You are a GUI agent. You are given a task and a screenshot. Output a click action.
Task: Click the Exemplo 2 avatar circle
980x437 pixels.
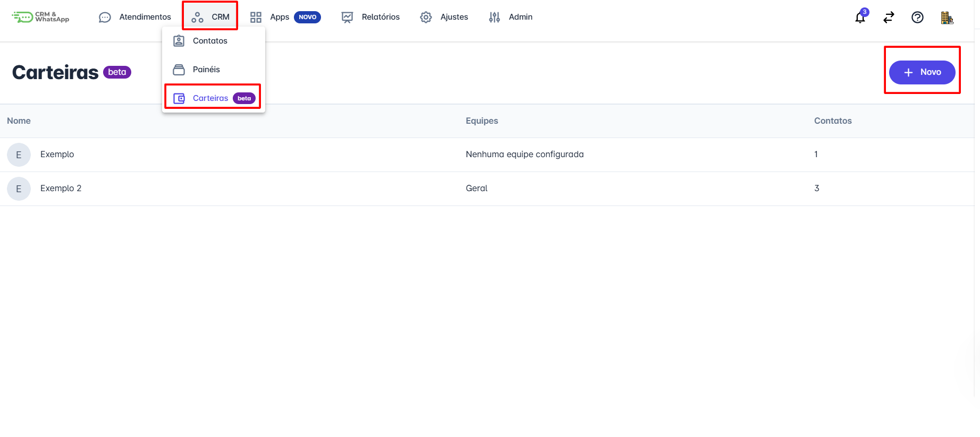(x=19, y=188)
